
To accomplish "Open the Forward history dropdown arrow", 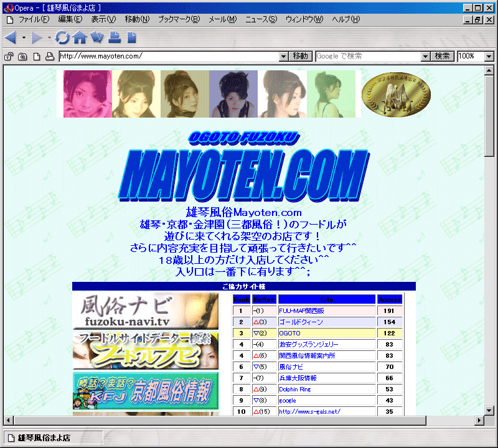I will (x=49, y=38).
